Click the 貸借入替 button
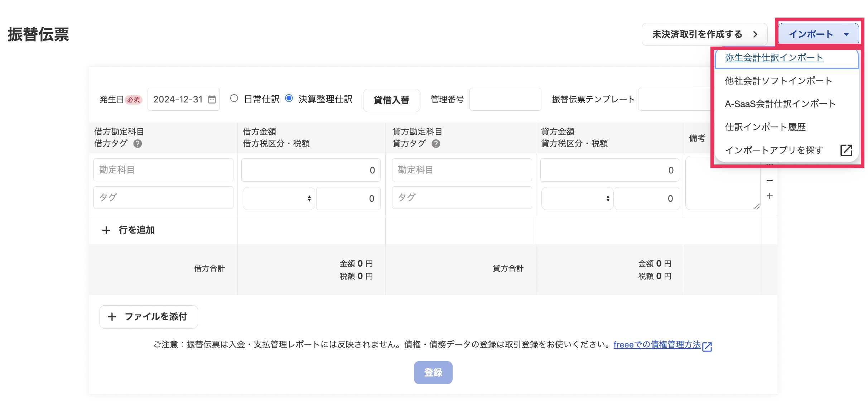868x402 pixels. pyautogui.click(x=391, y=100)
